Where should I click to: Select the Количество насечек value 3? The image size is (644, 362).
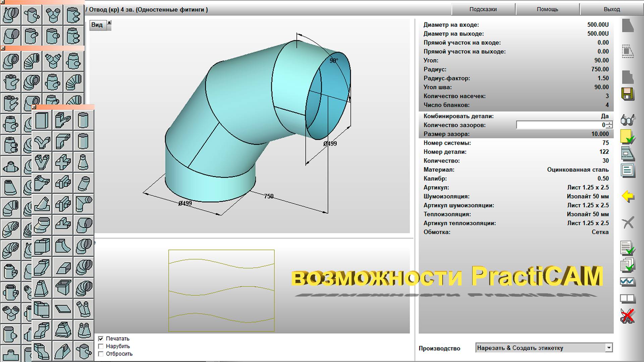point(607,96)
